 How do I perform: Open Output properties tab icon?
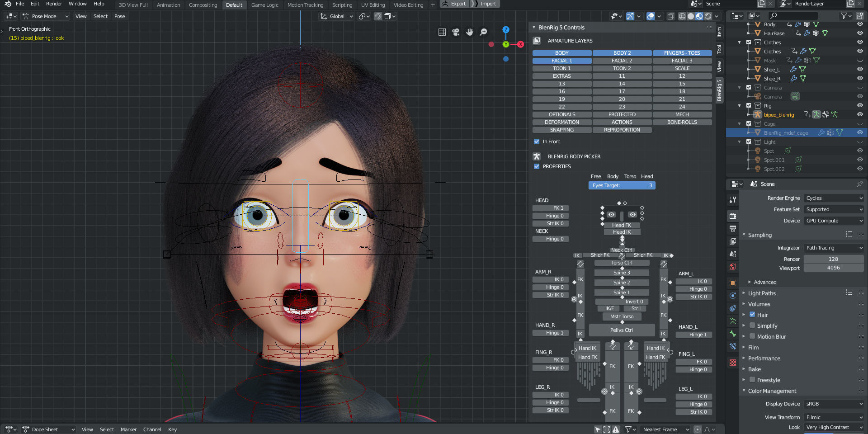[x=733, y=229]
